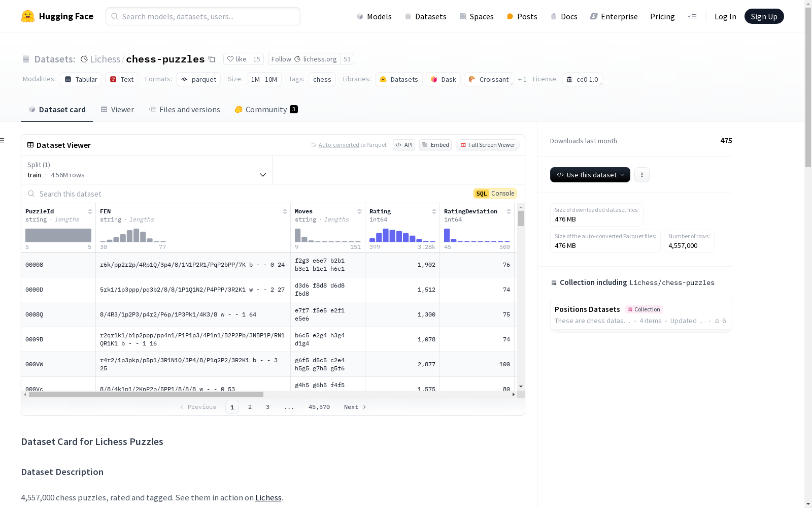
Task: Sort by PuzzleId column arrows
Action: 90,211
